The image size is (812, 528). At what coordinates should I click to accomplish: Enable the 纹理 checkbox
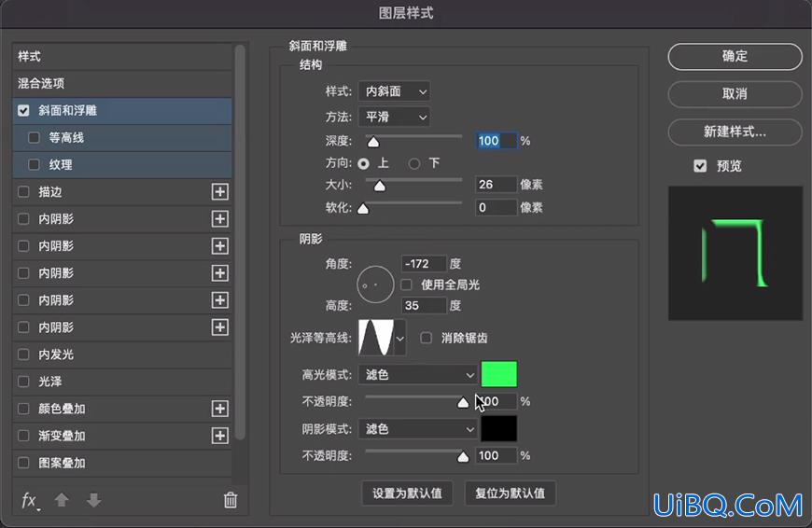[x=34, y=164]
